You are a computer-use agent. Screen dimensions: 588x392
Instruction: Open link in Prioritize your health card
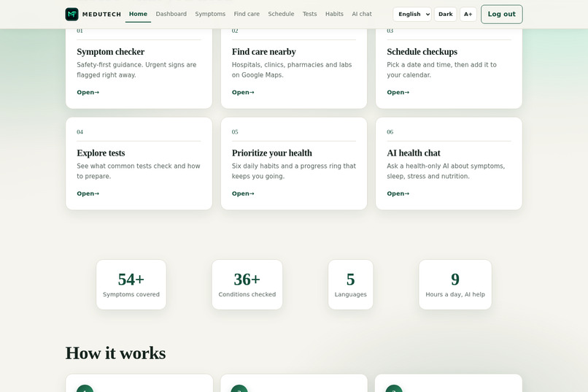pyautogui.click(x=243, y=193)
